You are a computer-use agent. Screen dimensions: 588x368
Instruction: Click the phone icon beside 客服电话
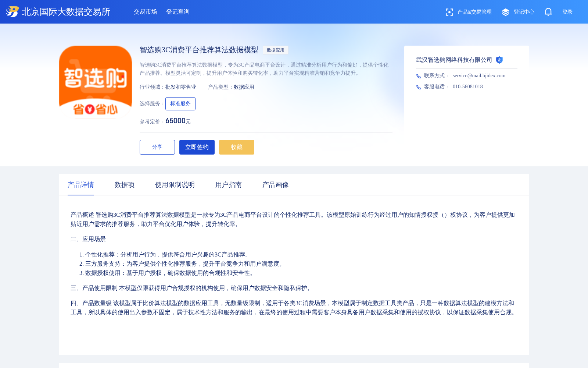click(419, 87)
